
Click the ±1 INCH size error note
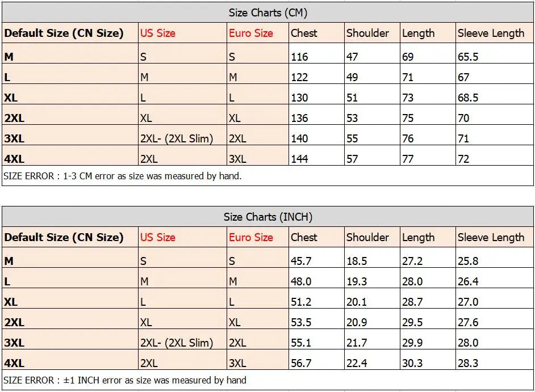[x=125, y=380]
